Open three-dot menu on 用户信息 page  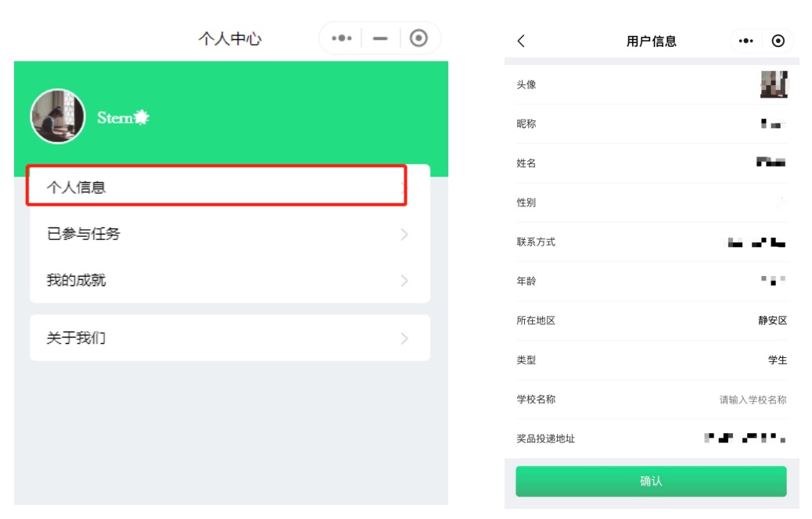tap(746, 41)
